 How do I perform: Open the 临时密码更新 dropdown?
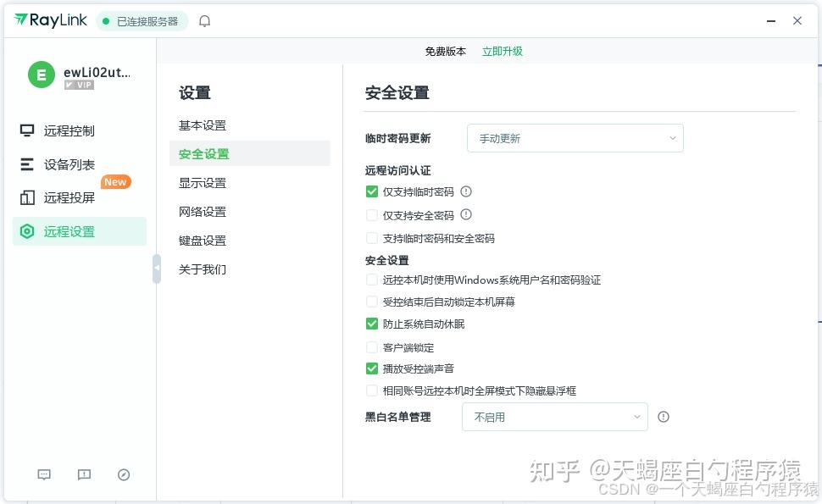pos(575,138)
